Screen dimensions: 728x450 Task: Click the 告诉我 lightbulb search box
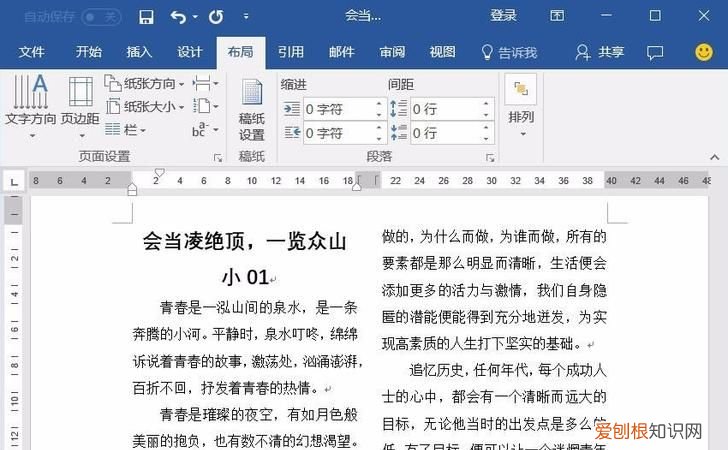point(509,52)
